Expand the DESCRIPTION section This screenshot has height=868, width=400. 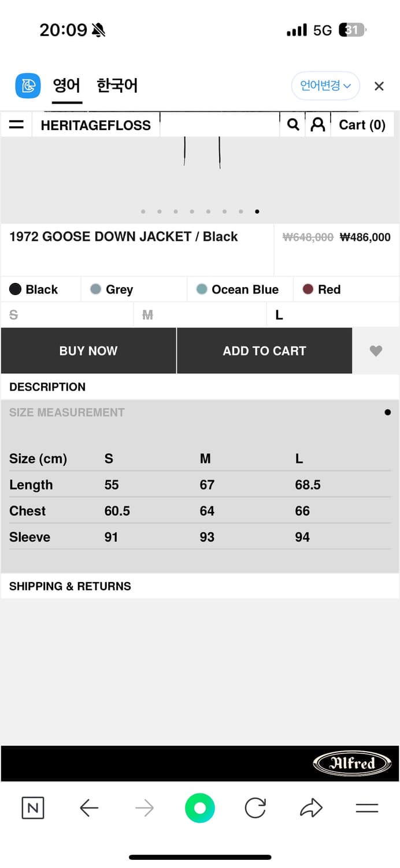(47, 387)
